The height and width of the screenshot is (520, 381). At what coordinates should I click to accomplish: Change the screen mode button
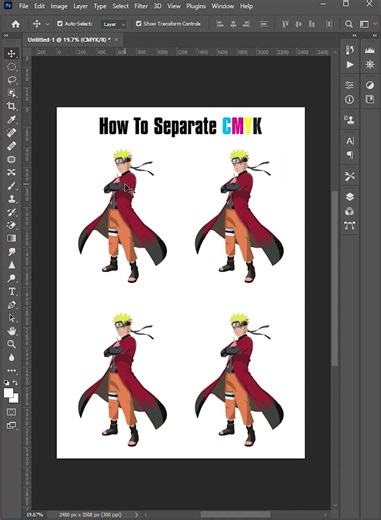[x=11, y=426]
